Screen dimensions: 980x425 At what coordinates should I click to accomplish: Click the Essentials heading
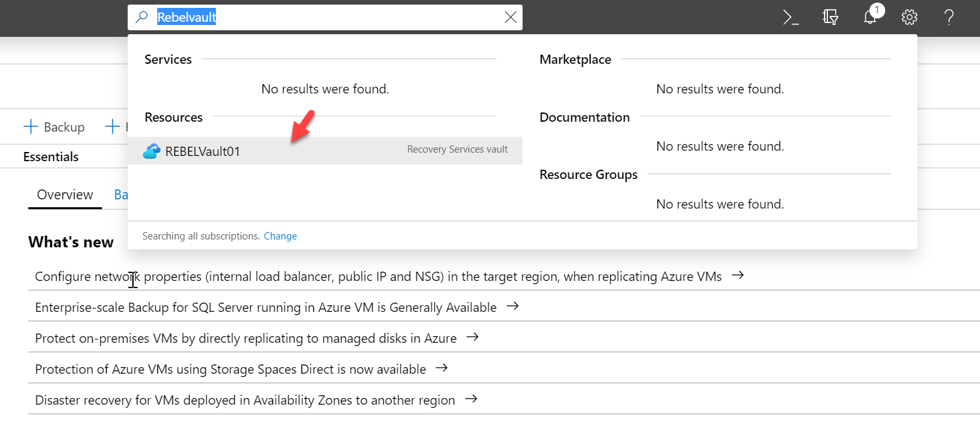click(x=51, y=157)
